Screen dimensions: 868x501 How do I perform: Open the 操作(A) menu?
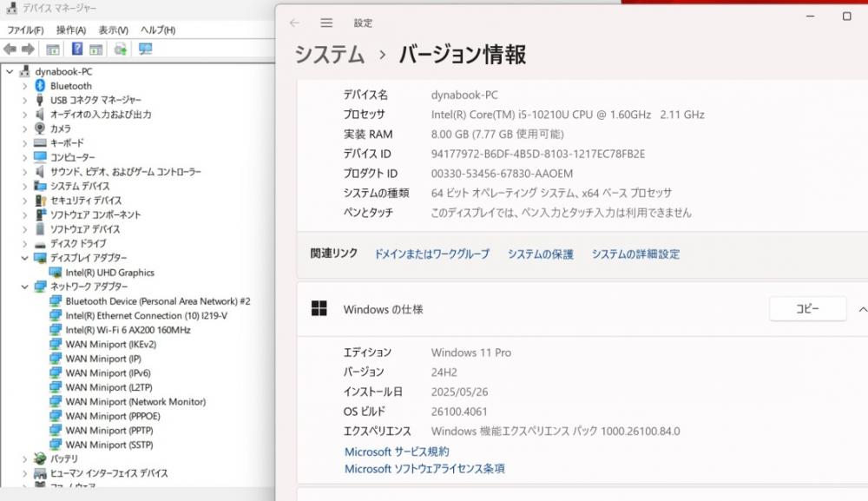(x=71, y=30)
